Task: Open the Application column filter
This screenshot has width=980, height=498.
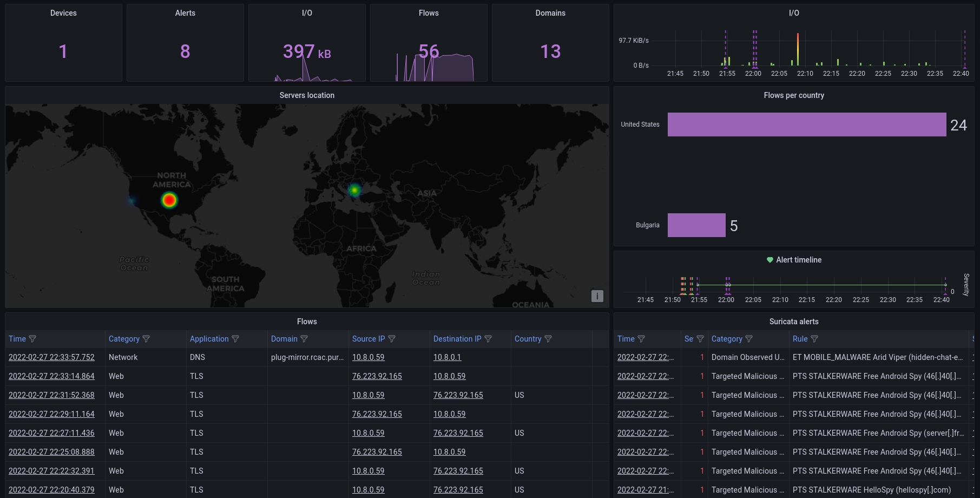Action: [x=235, y=339]
